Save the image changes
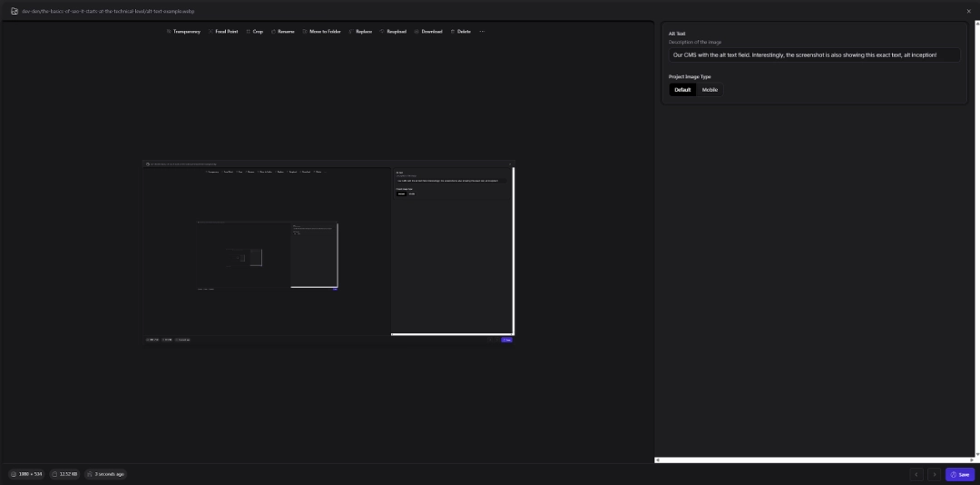Image resolution: width=980 pixels, height=485 pixels. pyautogui.click(x=959, y=474)
